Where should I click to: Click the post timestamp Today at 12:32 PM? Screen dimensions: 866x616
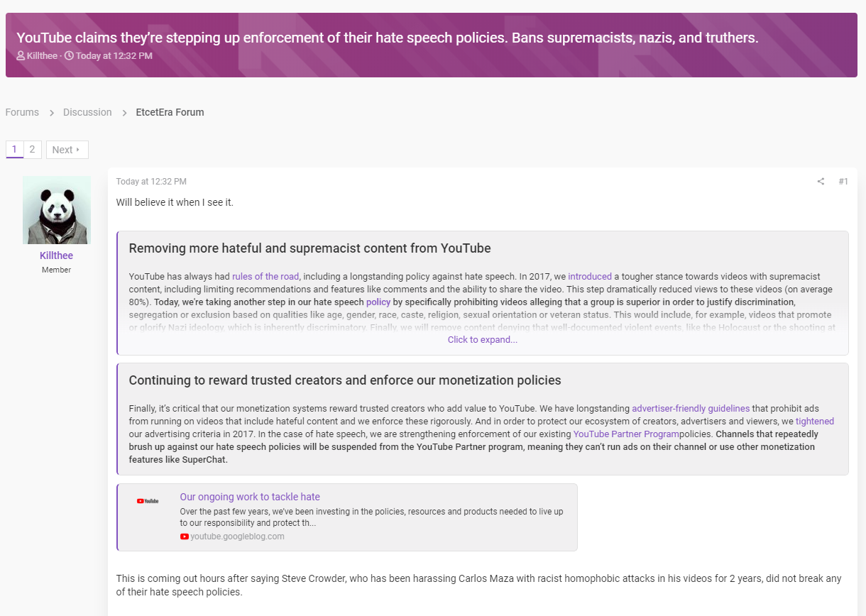point(151,182)
